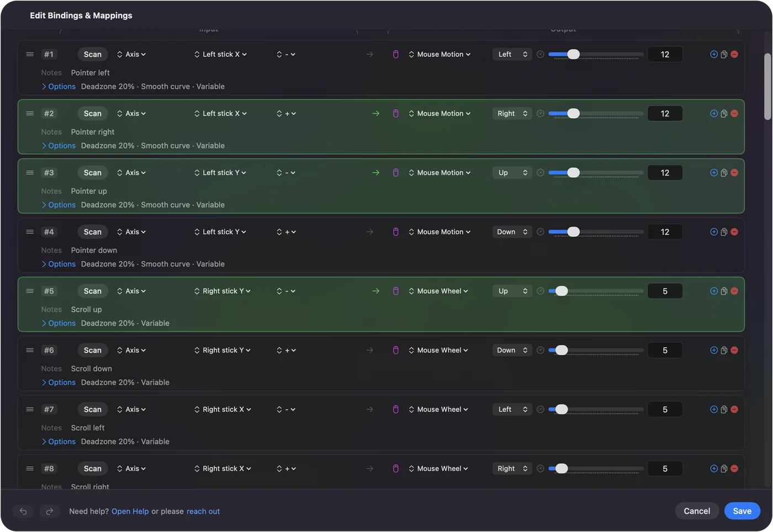The height and width of the screenshot is (532, 773).
Task: Expand Options for the Pointer down binding
Action: point(59,264)
